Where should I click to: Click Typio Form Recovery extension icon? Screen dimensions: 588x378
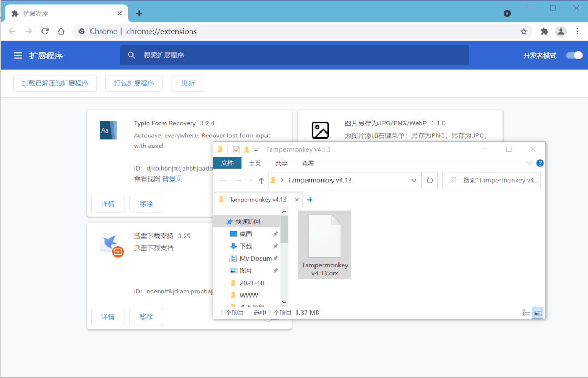pos(108,130)
